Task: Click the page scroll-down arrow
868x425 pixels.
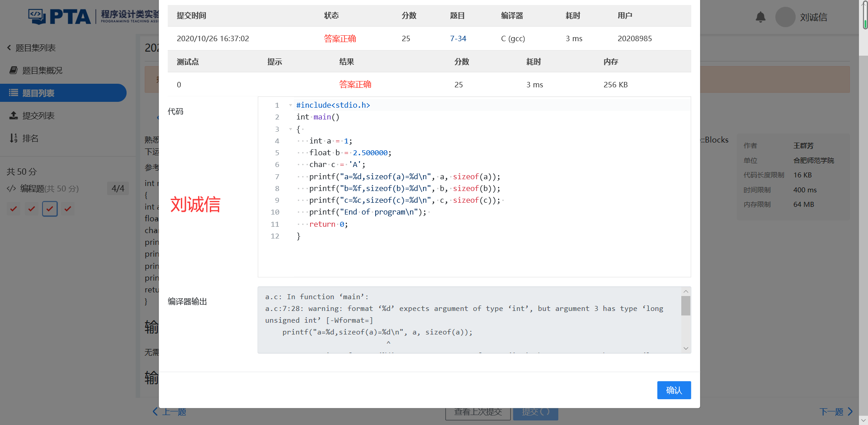Action: tap(863, 420)
